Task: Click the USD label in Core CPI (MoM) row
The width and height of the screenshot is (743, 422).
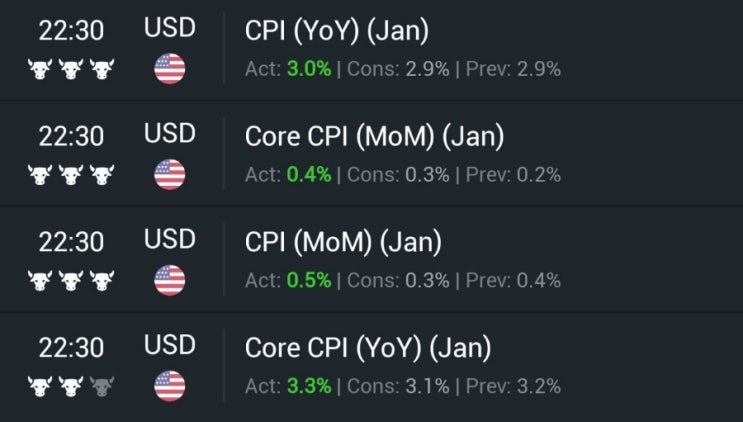Action: 170,133
